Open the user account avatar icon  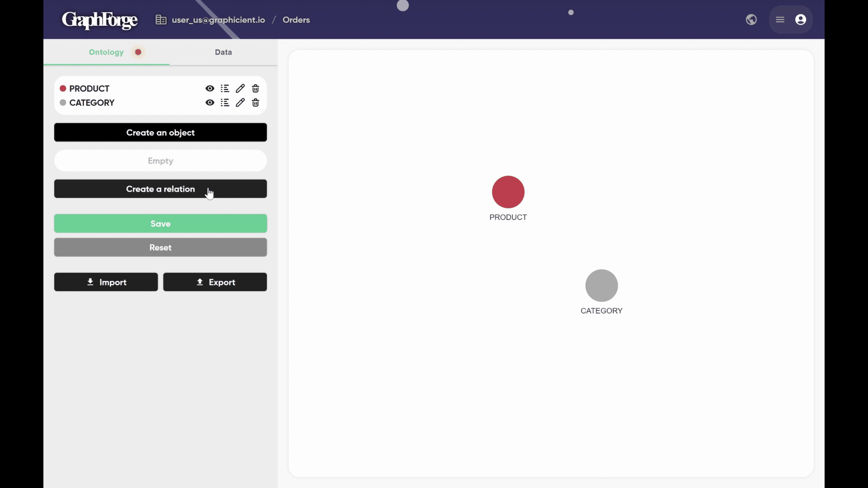coord(801,20)
